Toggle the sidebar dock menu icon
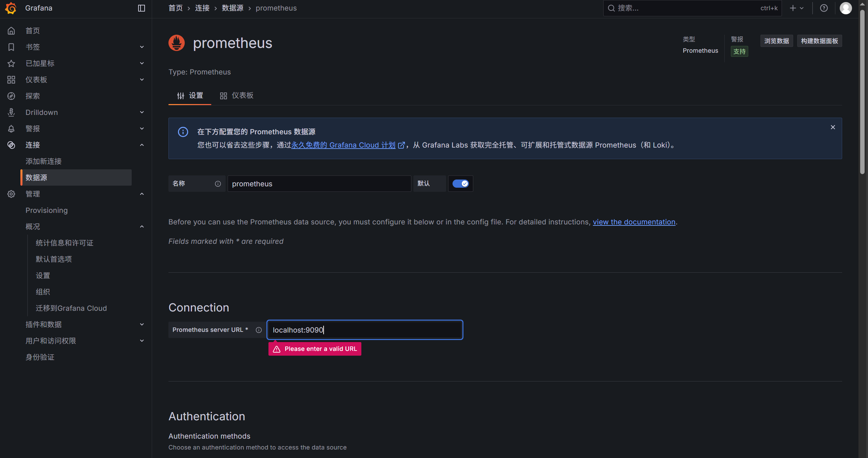The width and height of the screenshot is (868, 458). [142, 8]
